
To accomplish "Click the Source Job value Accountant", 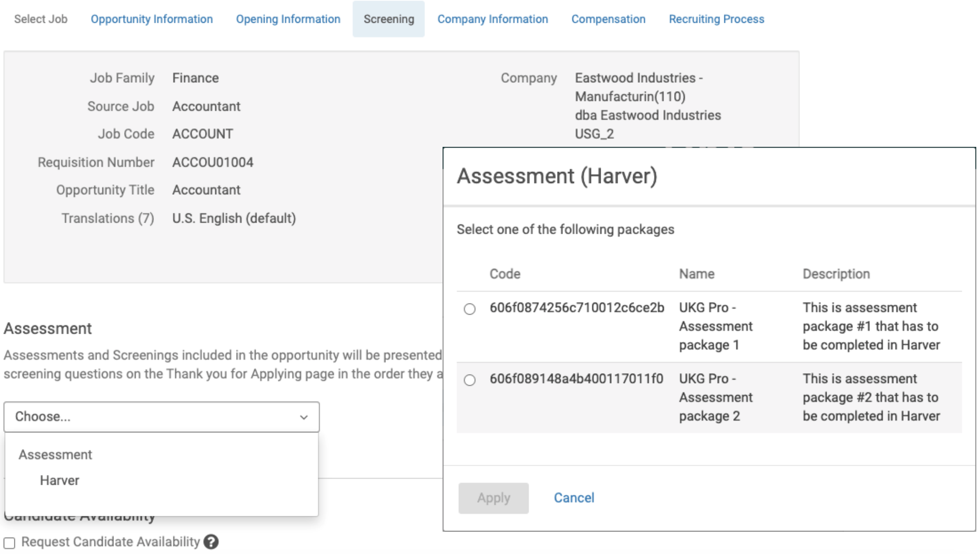I will (x=206, y=106).
